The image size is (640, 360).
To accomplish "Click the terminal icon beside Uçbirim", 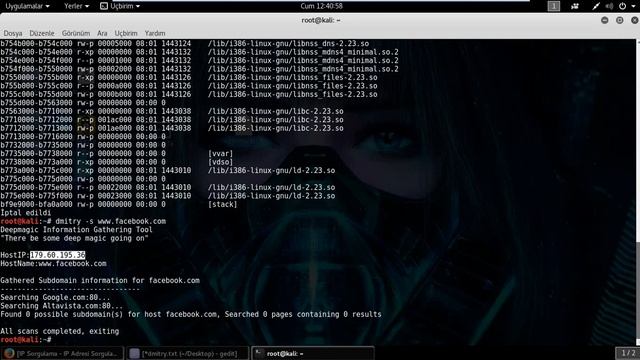I will pos(104,6).
